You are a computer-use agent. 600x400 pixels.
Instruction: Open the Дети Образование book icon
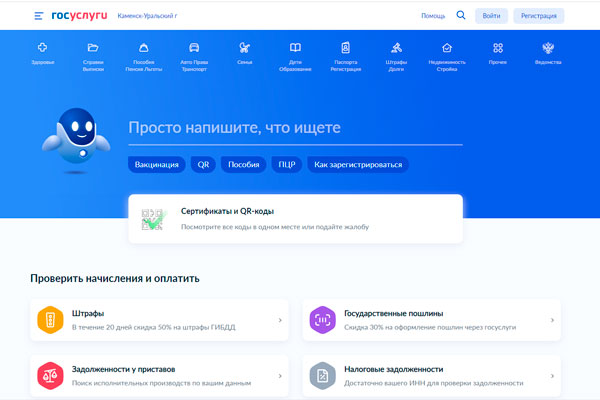295,47
